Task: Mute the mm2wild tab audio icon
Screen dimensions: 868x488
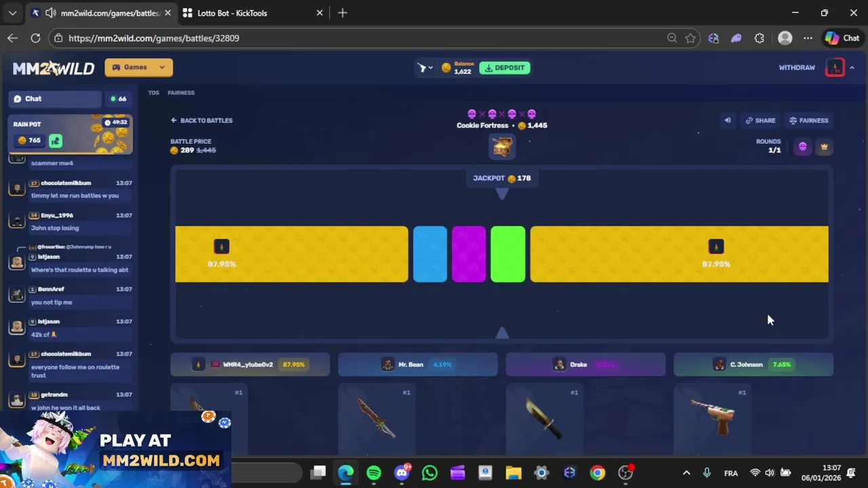Action: (50, 13)
